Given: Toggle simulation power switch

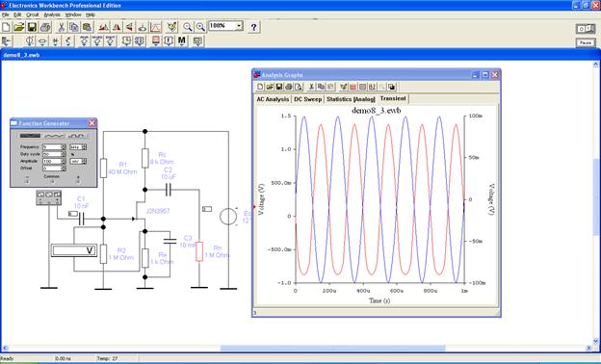Looking at the screenshot, I should (x=586, y=28).
